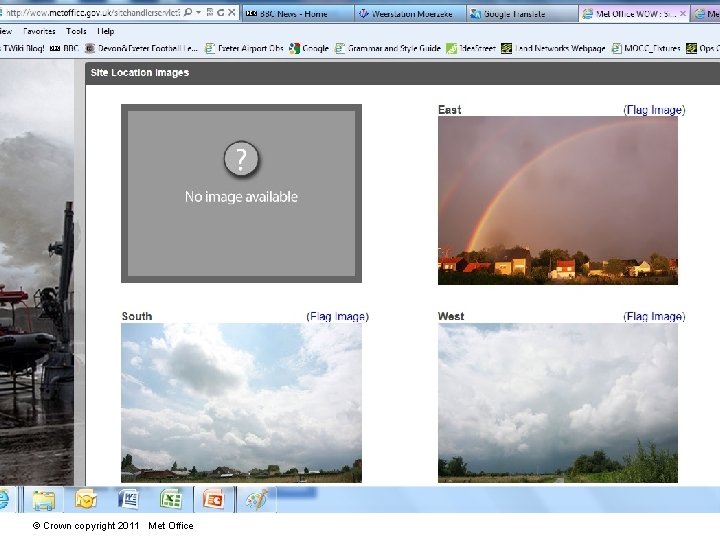Open the South cloudy sky photo
This screenshot has height=540, width=720.
coord(242,403)
